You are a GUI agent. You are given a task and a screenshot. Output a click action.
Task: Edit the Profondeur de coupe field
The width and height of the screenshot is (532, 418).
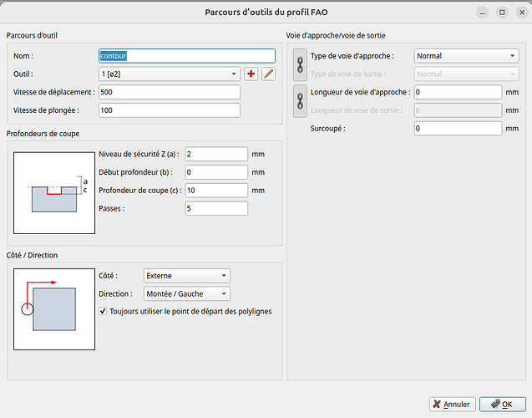(x=216, y=191)
